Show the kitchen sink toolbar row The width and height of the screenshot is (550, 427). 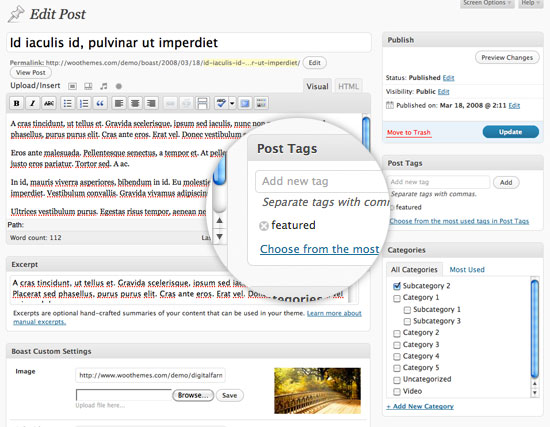tap(261, 103)
